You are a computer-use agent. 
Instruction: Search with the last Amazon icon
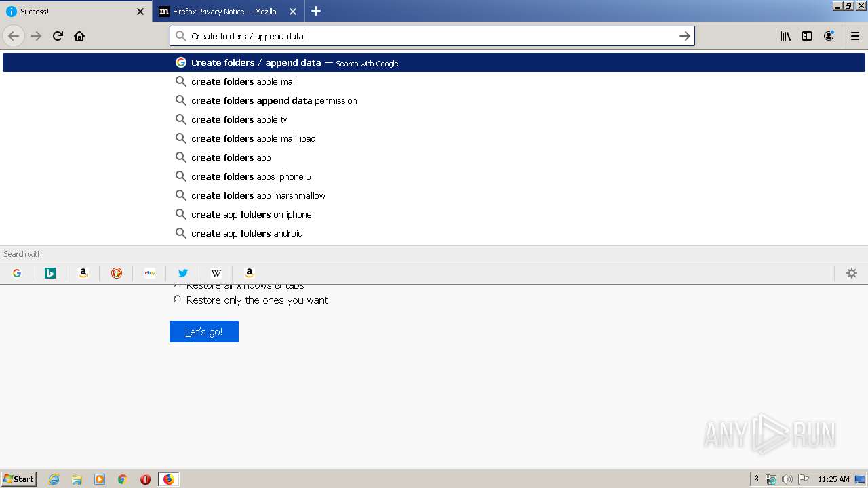tap(250, 273)
